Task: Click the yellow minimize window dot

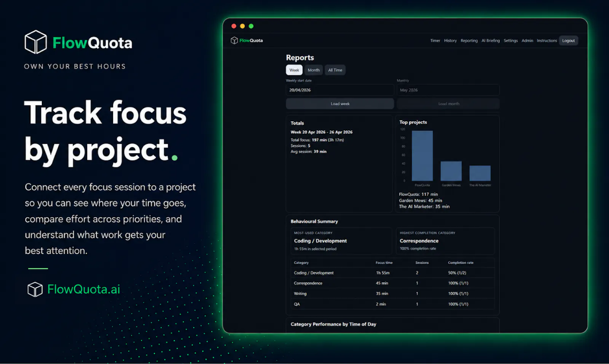Action: (242, 26)
